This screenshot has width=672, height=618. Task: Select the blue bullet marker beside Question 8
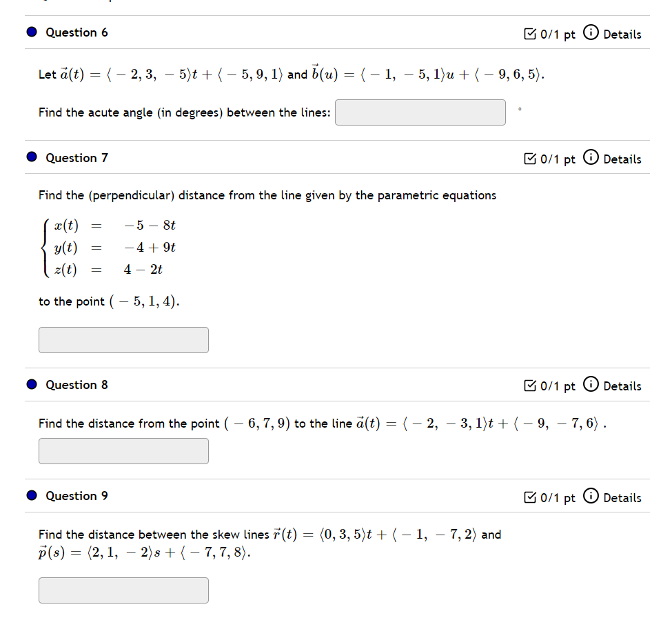point(30,383)
